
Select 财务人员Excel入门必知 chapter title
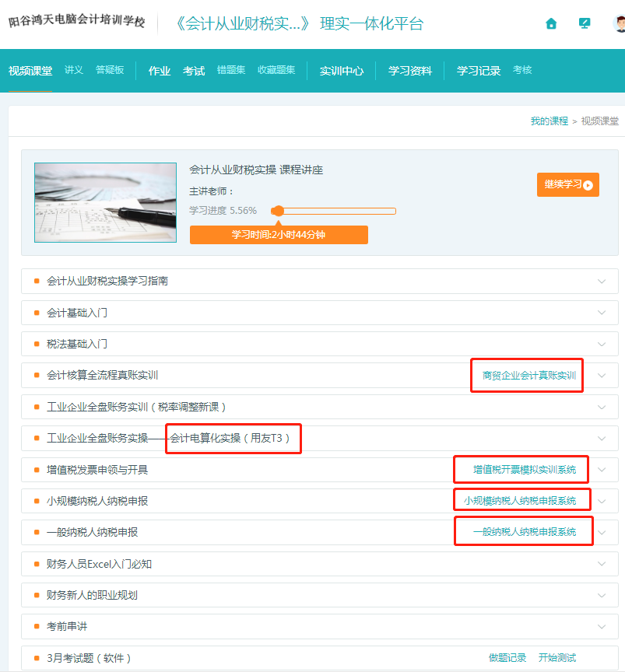[99, 564]
